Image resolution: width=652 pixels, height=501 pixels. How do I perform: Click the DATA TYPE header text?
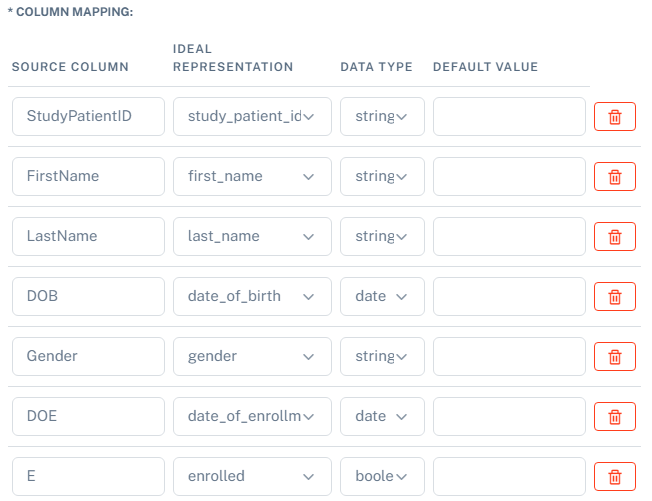376,67
